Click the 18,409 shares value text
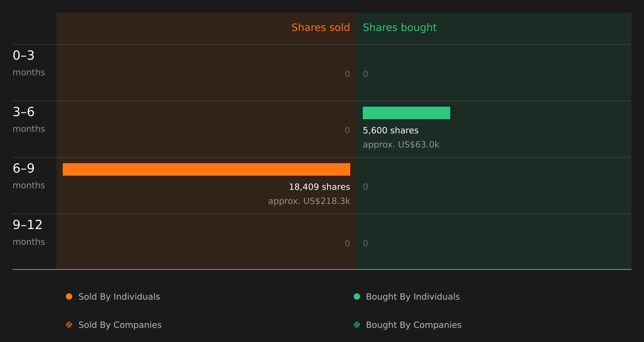Screen dimensions: 644x342 319,187
